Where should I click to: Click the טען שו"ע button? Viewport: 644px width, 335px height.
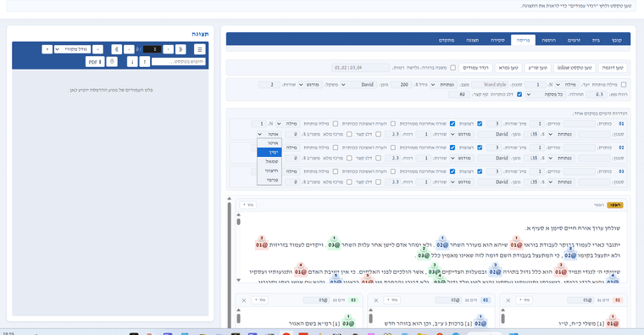(x=537, y=68)
